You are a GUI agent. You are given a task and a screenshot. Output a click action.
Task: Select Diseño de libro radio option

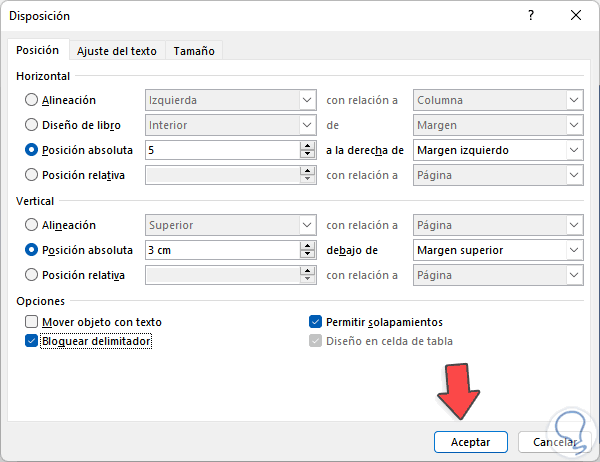32,125
